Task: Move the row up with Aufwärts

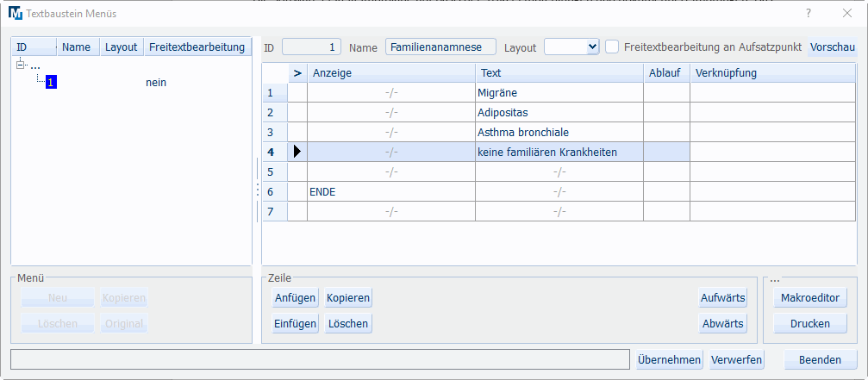Action: [x=723, y=297]
